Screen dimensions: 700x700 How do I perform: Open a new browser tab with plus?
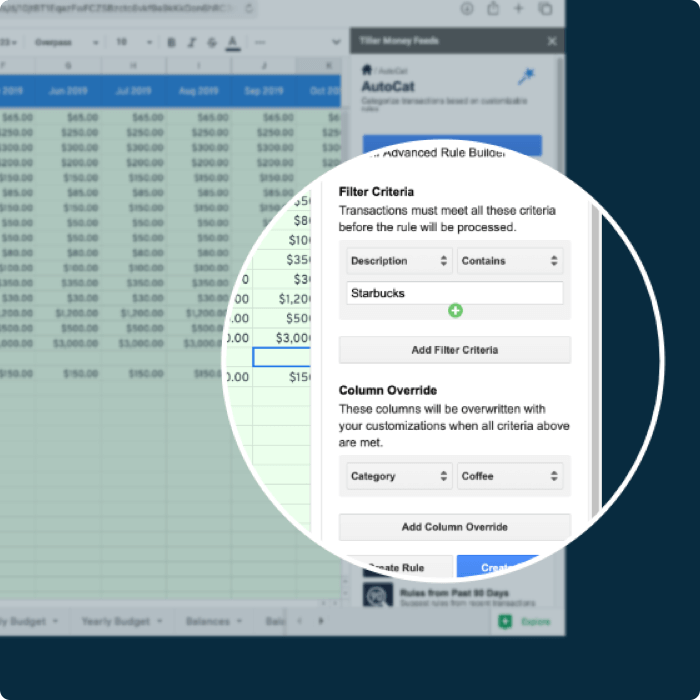pyautogui.click(x=518, y=8)
